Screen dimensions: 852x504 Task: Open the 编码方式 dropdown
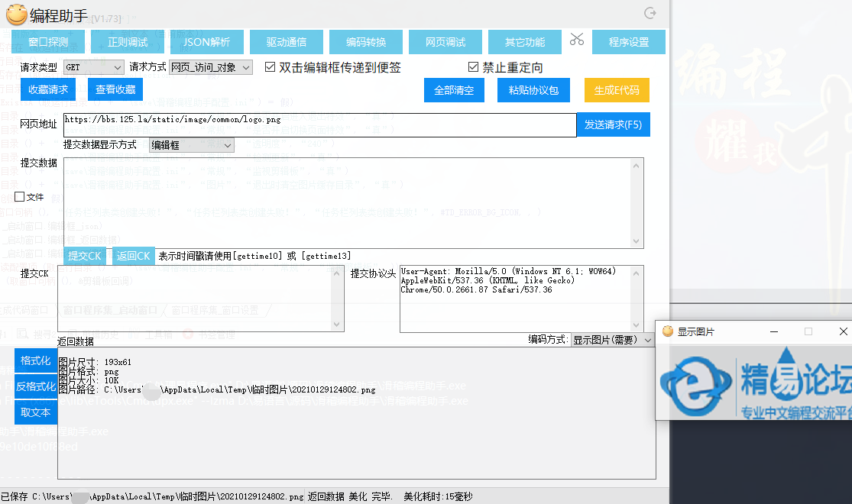pyautogui.click(x=613, y=340)
